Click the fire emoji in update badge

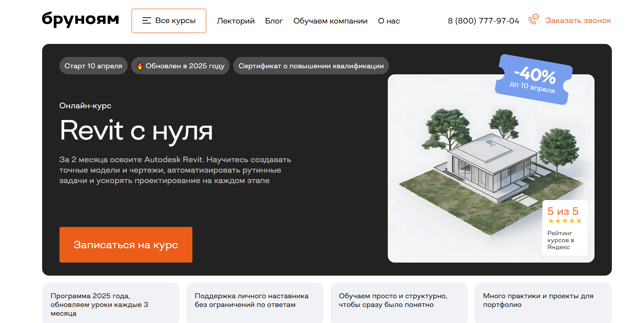140,66
